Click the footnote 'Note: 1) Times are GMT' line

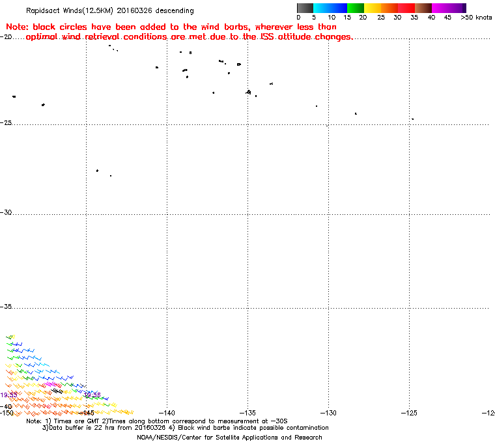pyautogui.click(x=157, y=421)
